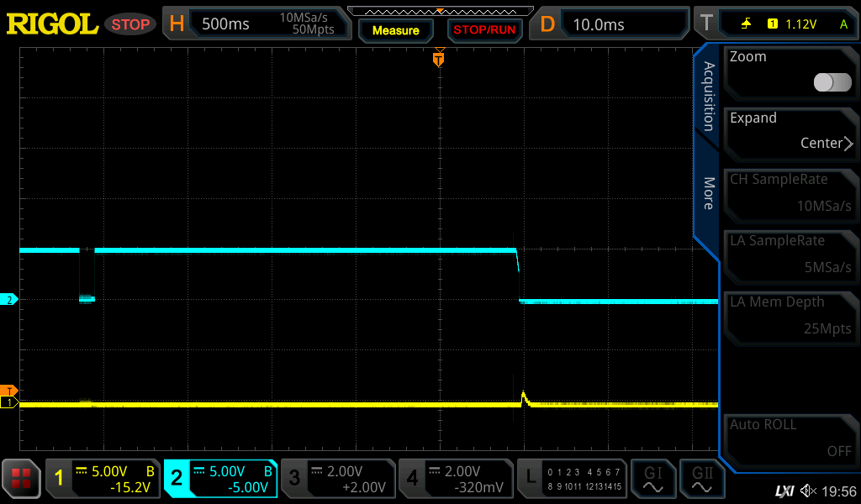Click channel 3 offset +2.00V
This screenshot has width=861, height=504.
coord(364,487)
